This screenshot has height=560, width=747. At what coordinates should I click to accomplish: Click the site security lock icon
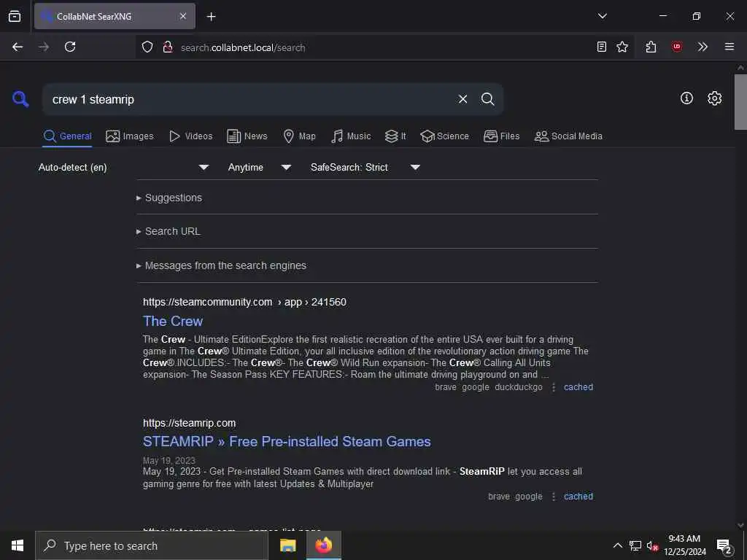[x=167, y=47]
